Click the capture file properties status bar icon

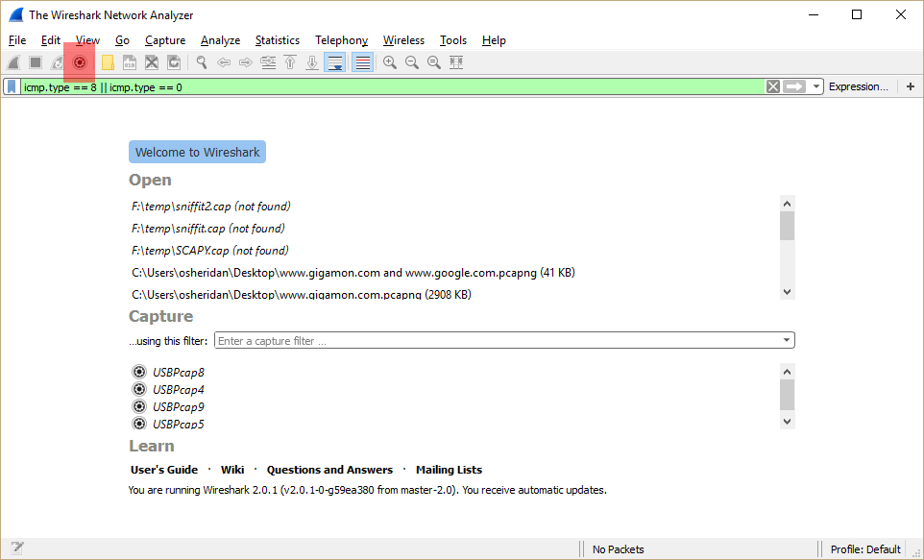pyautogui.click(x=16, y=548)
